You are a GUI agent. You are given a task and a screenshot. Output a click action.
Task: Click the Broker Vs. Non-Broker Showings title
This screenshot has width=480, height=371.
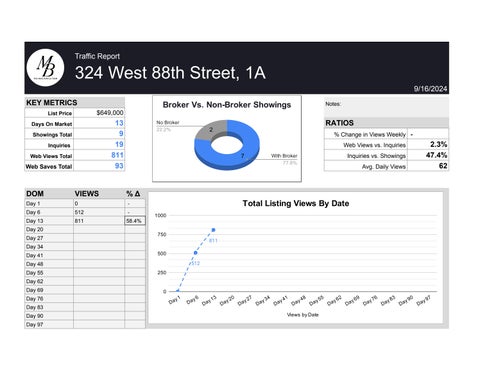[x=227, y=105]
